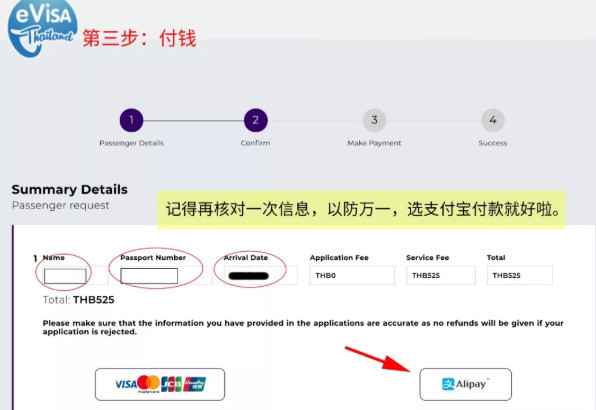Click the Total THB525 field

[x=520, y=275]
